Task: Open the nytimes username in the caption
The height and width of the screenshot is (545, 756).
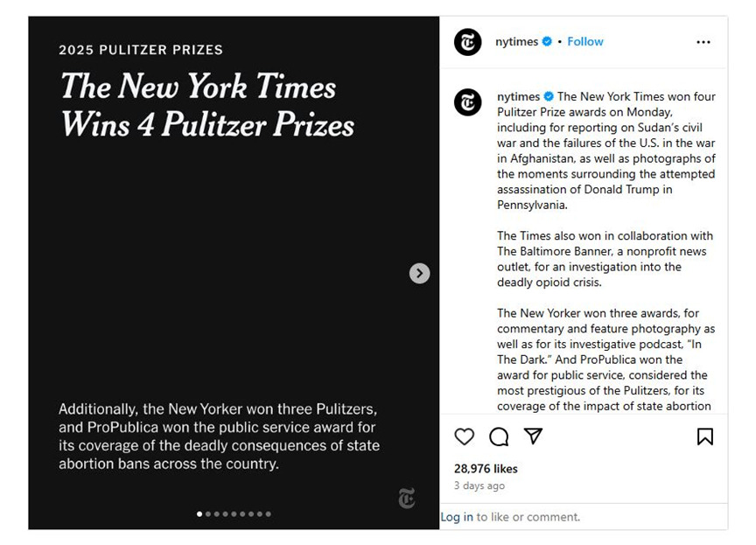Action: (518, 96)
